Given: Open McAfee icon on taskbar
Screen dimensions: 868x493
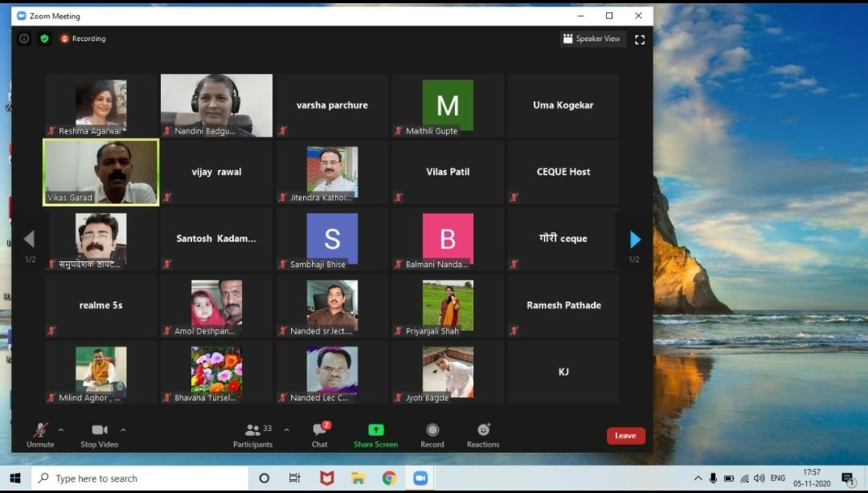Looking at the screenshot, I should (327, 478).
